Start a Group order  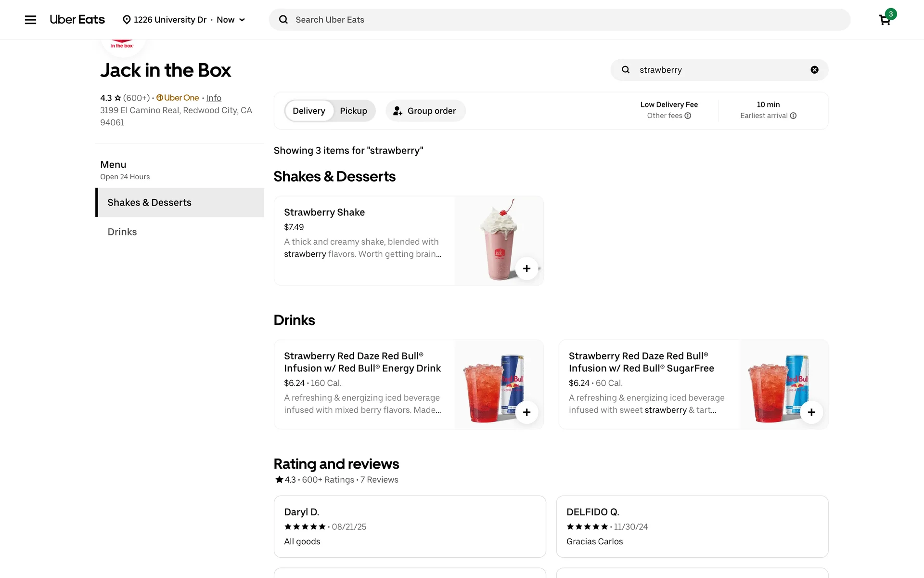(x=425, y=111)
